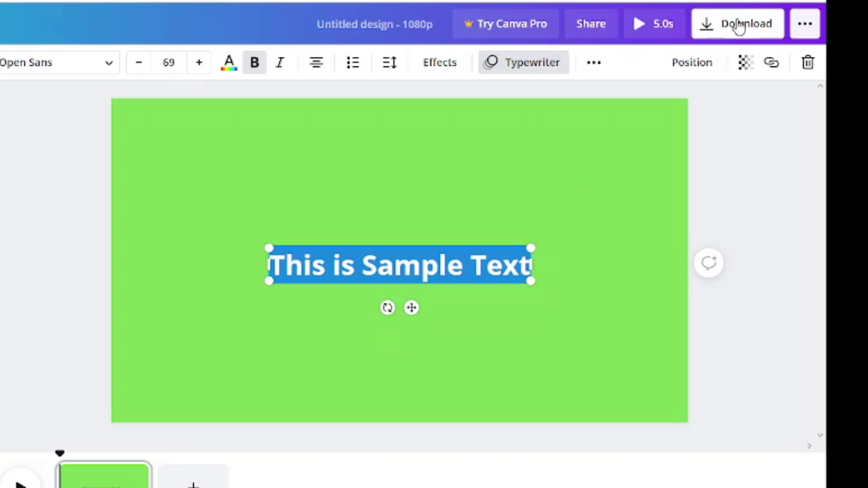868x488 pixels.
Task: Decrease font size with the minus stepper
Action: tap(138, 62)
